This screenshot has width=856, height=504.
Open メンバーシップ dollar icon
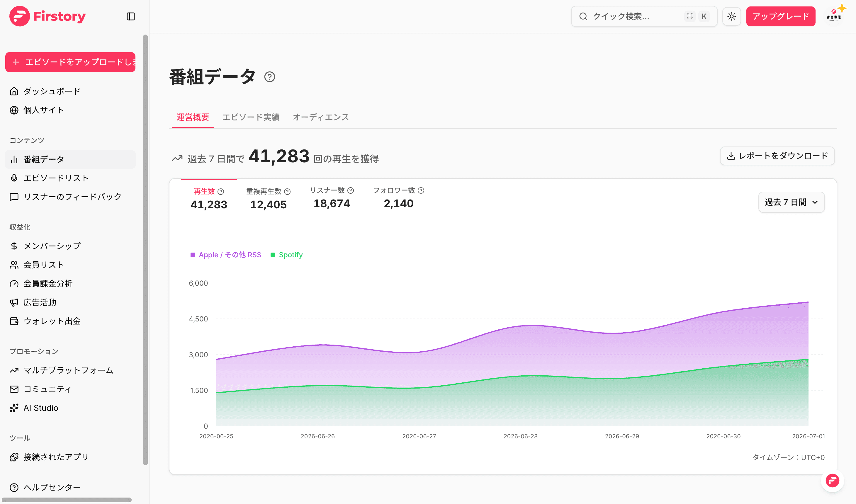point(14,246)
